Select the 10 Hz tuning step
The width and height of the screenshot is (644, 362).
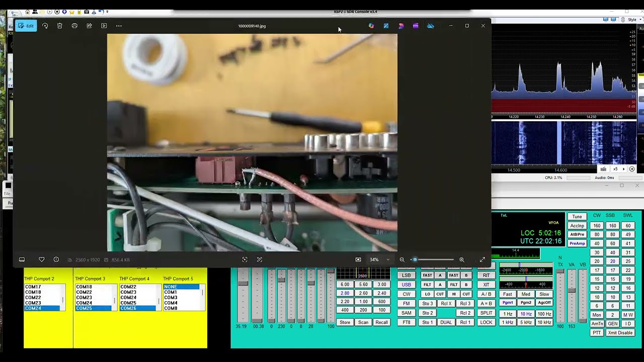tap(526, 314)
